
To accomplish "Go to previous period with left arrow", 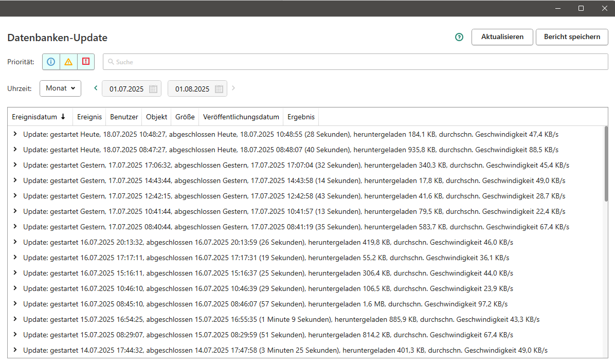I will pos(96,88).
